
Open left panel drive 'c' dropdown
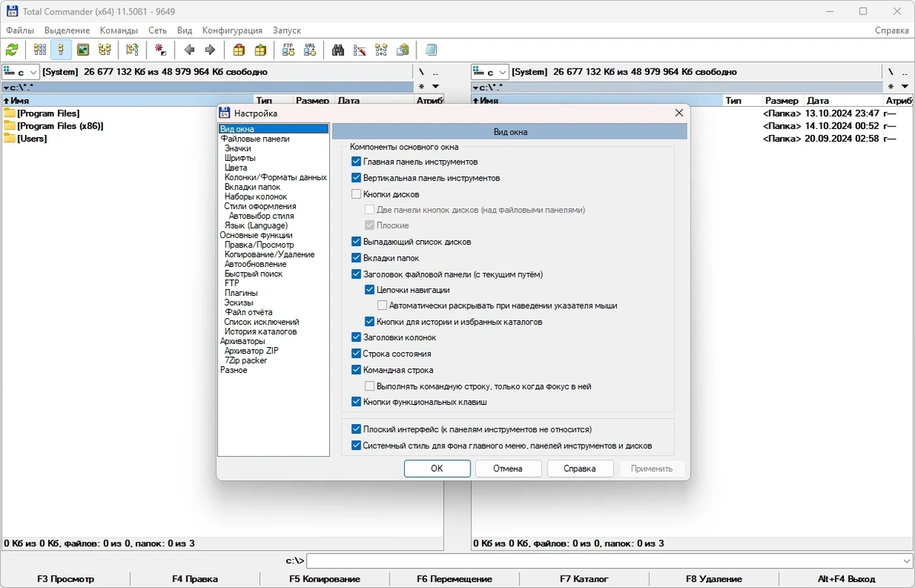21,72
